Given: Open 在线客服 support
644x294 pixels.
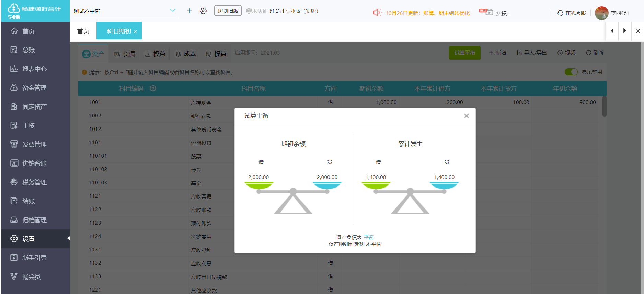Looking at the screenshot, I should click(x=572, y=13).
